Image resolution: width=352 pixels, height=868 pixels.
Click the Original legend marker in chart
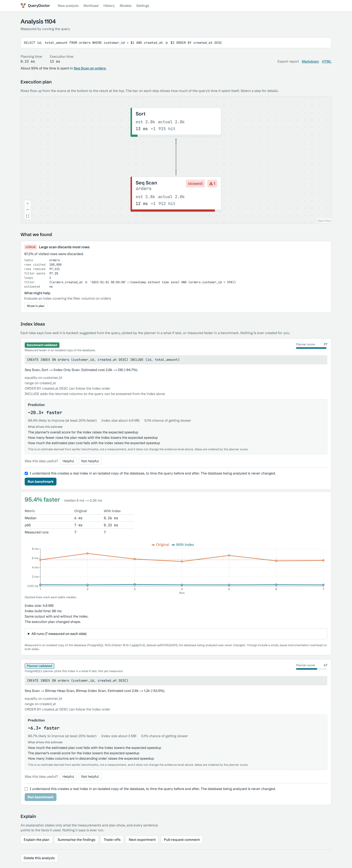153,545
